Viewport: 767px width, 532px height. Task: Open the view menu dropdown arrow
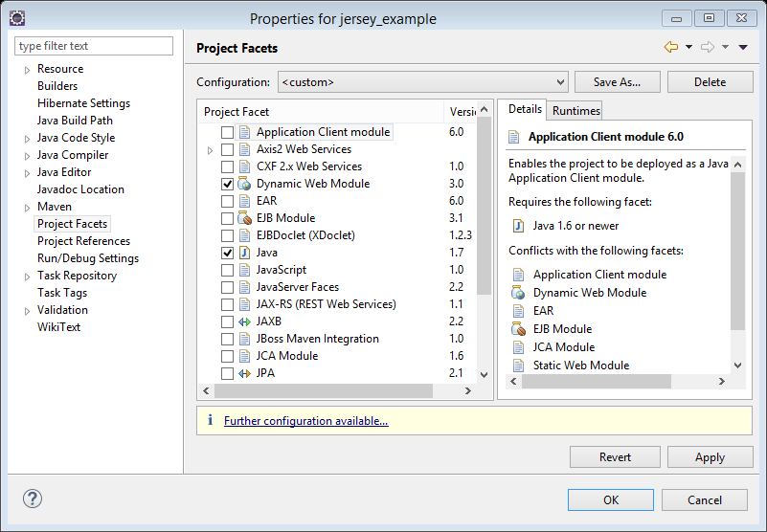click(x=743, y=48)
